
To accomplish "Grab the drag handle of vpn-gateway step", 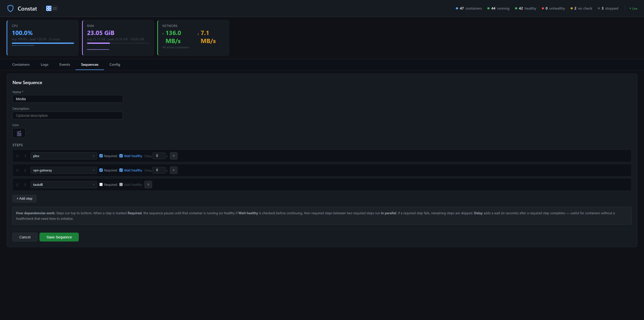I will click(x=17, y=170).
